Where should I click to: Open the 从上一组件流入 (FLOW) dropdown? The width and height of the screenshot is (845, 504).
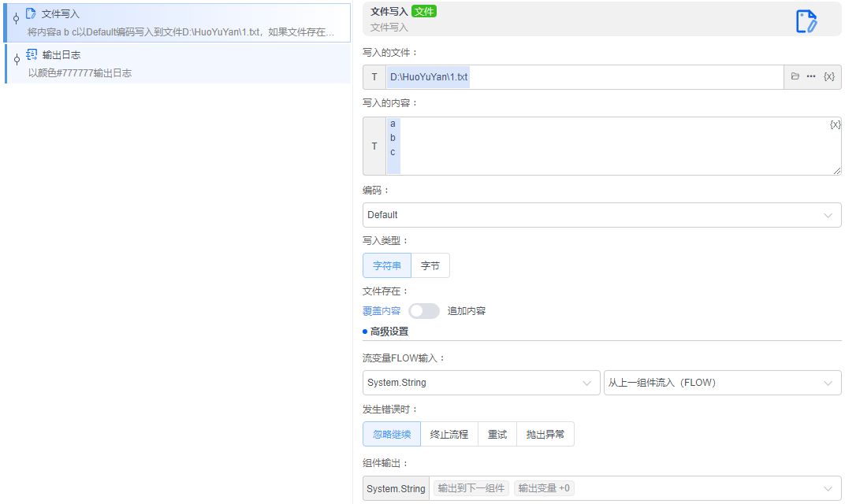pyautogui.click(x=721, y=383)
